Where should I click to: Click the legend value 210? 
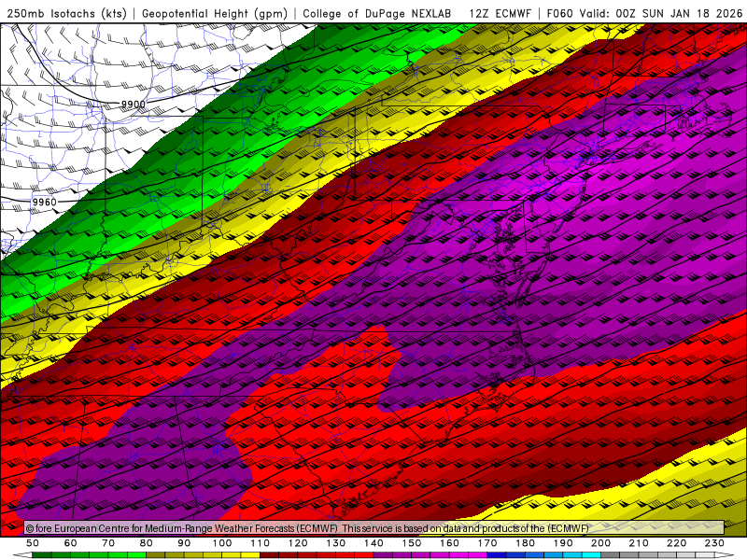coord(639,543)
